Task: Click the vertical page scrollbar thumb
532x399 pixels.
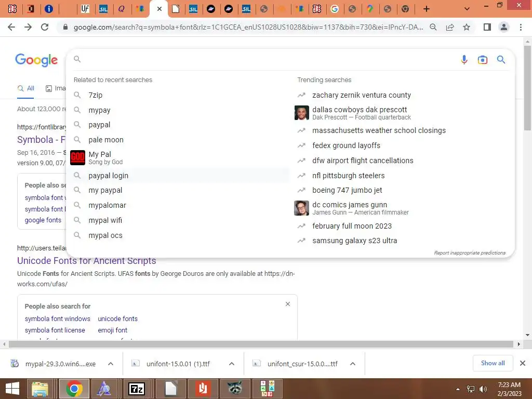Action: click(527, 87)
